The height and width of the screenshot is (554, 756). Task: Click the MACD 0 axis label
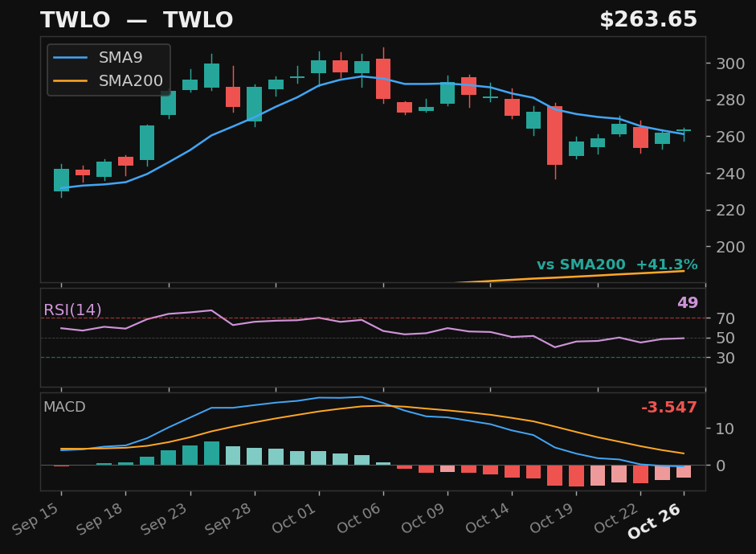[x=721, y=466]
